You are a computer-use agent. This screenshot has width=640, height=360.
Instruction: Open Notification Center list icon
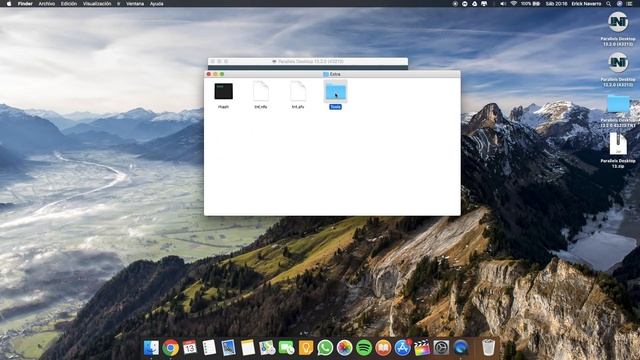[629, 4]
